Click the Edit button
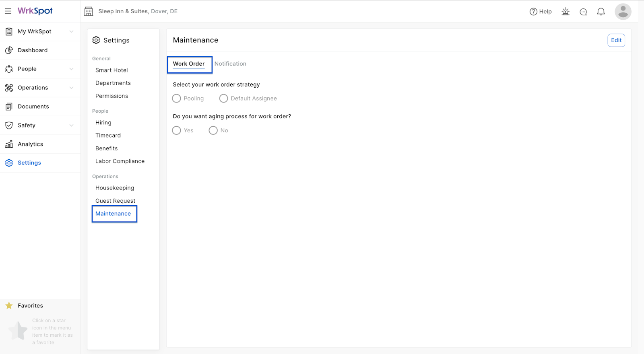Screen dimensions: 644x354 tap(616, 40)
